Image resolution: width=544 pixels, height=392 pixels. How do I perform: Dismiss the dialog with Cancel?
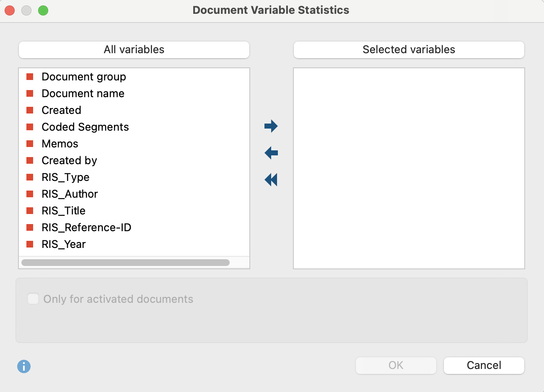tap(484, 365)
